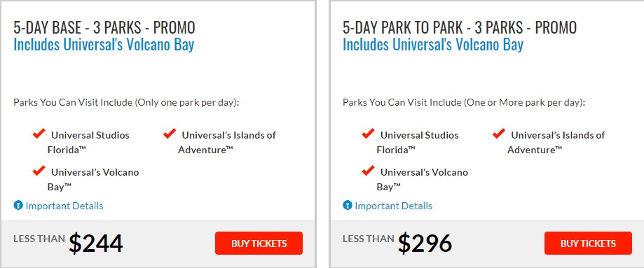Click the $296 price text
This screenshot has width=644, height=268.
(x=425, y=244)
